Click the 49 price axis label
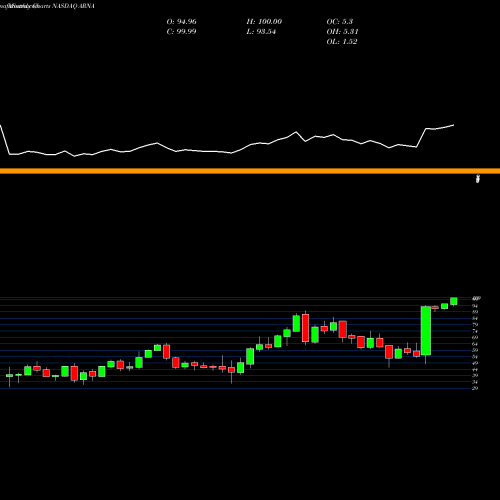 point(475,363)
